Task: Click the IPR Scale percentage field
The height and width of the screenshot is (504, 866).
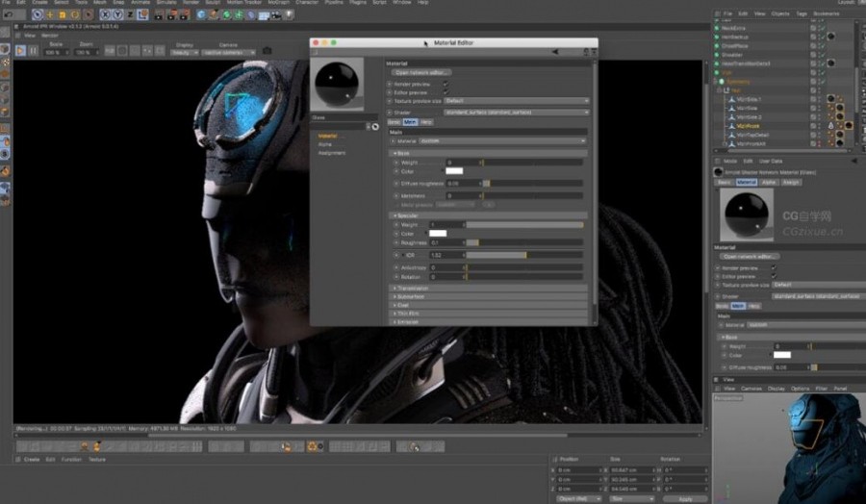Action: pos(56,53)
